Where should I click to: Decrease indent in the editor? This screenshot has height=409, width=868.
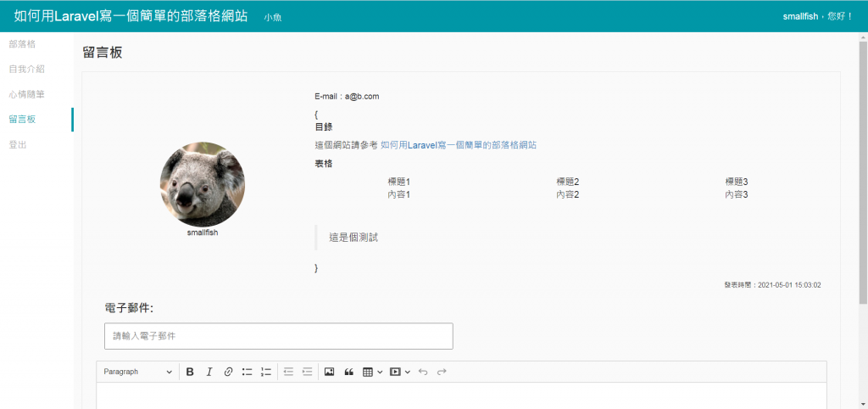288,372
